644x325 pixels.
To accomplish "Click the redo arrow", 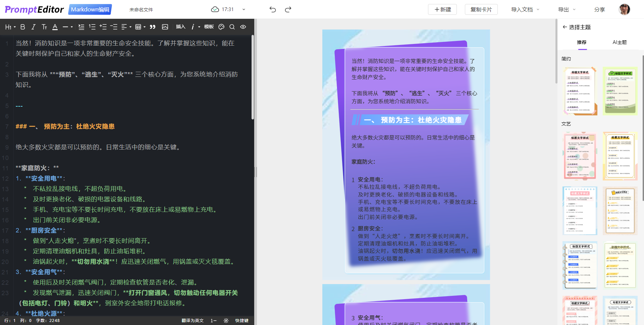I will pyautogui.click(x=288, y=9).
